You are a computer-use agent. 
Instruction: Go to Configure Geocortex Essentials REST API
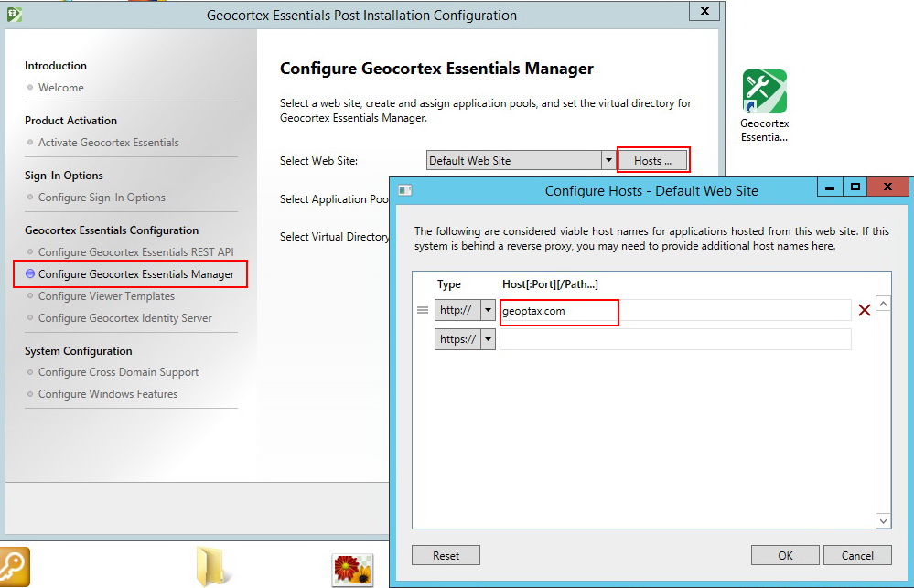pos(135,251)
